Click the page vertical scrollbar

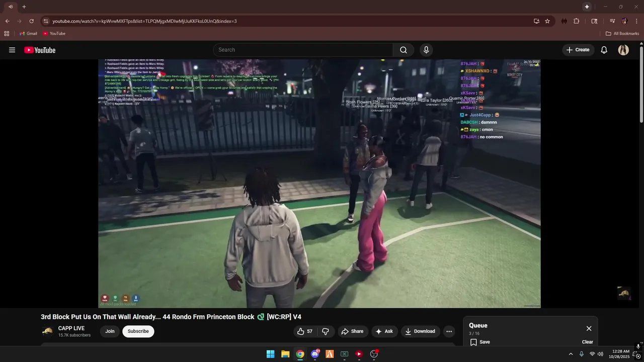(x=641, y=85)
